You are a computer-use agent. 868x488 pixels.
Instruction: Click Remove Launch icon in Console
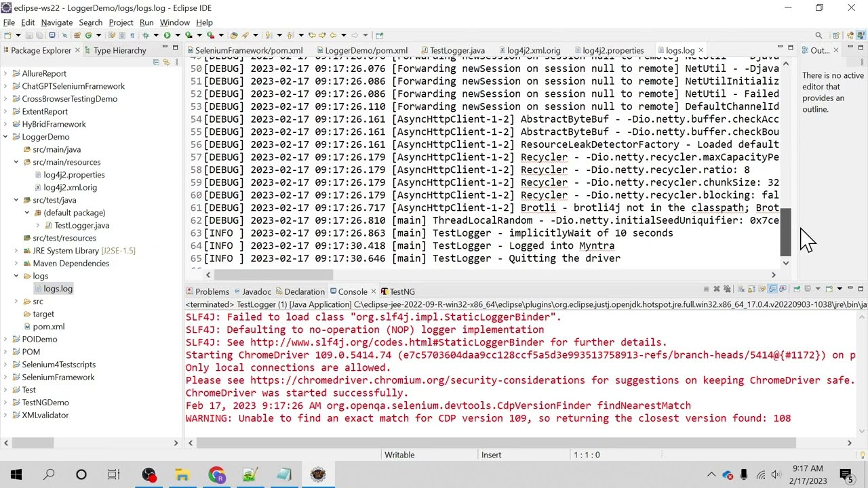(717, 290)
